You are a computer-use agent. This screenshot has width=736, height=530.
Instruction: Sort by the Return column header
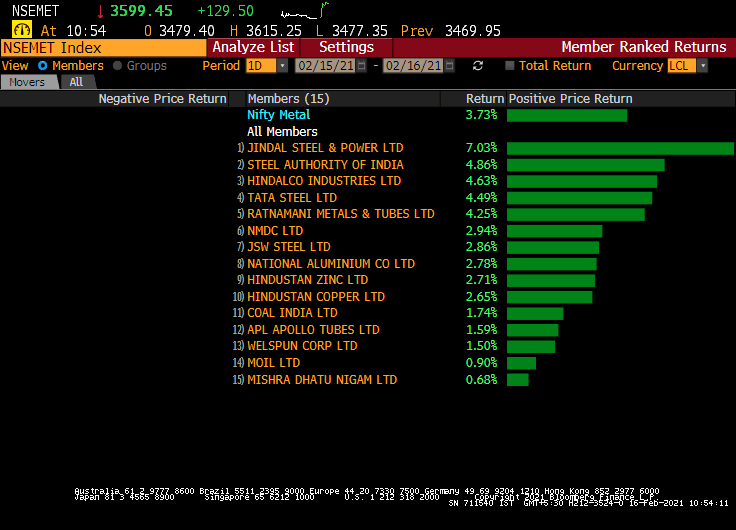(x=484, y=99)
